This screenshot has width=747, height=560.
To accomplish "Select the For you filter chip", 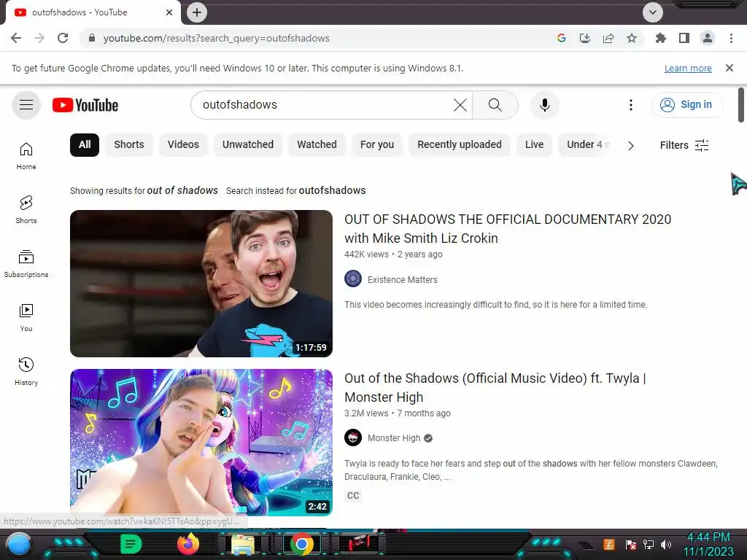I will (x=377, y=145).
